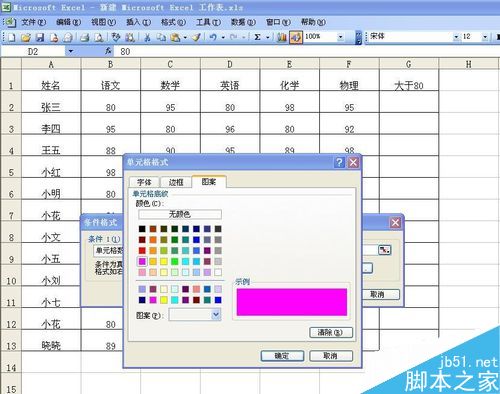Image resolution: width=500 pixels, height=394 pixels.
Task: Switch to the 字体 tab
Action: [144, 182]
